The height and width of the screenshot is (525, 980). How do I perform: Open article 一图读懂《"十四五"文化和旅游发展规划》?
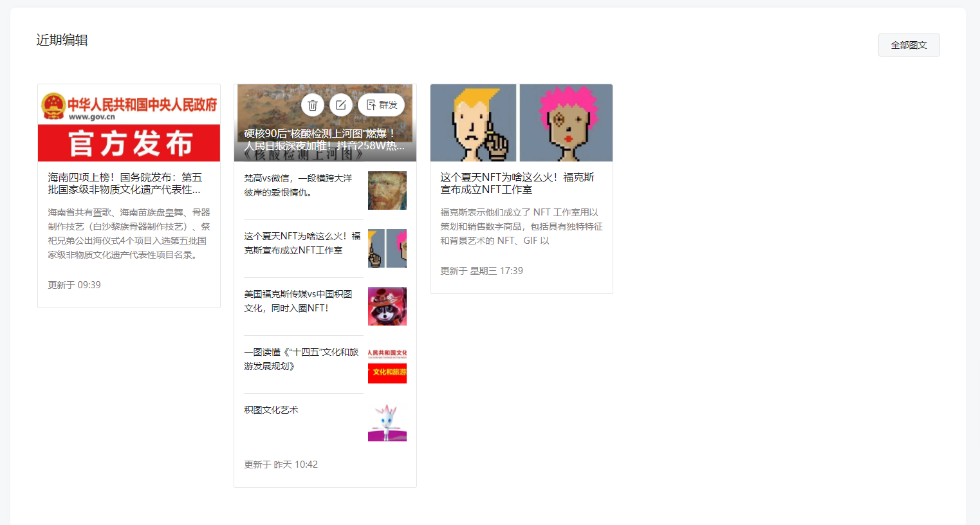tap(301, 359)
